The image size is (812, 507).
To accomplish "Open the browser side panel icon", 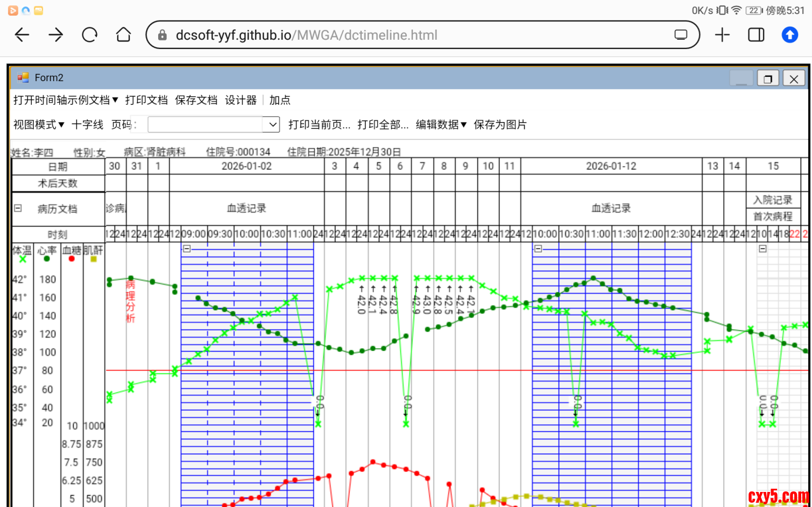I will pyautogui.click(x=756, y=35).
